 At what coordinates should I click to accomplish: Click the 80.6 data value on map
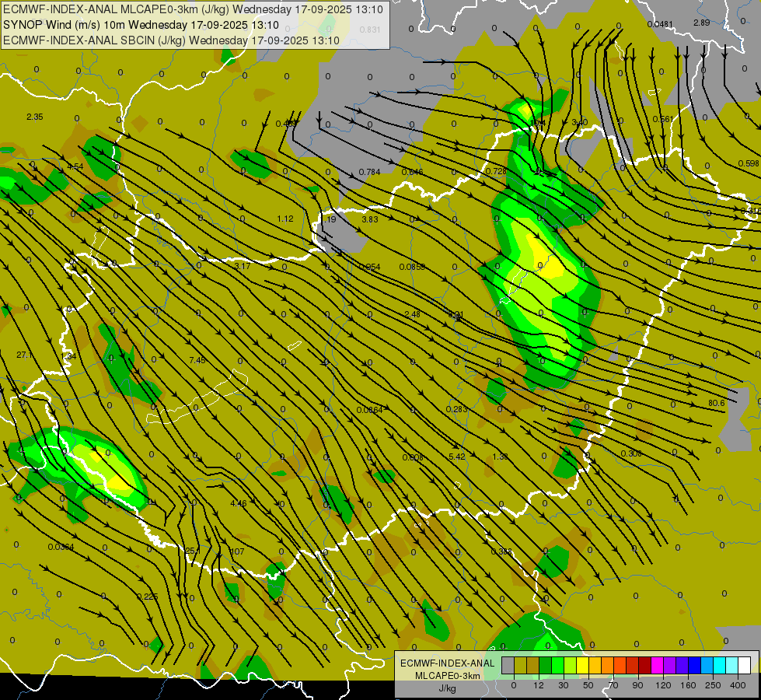tap(716, 403)
